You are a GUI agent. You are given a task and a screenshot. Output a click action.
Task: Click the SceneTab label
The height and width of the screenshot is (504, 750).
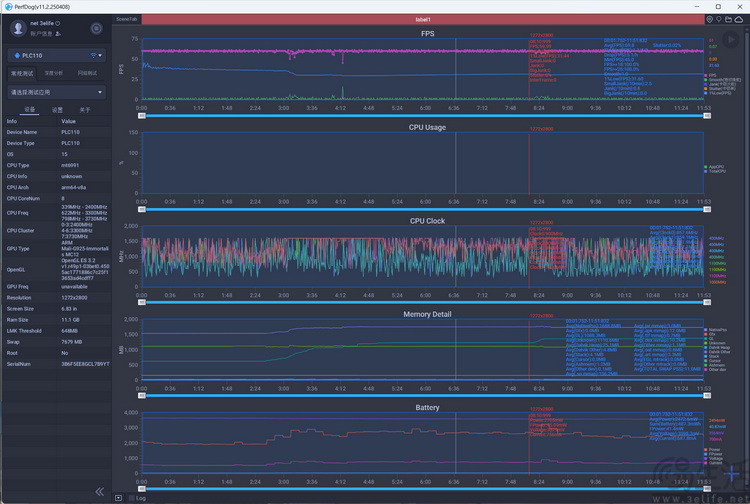pos(127,19)
